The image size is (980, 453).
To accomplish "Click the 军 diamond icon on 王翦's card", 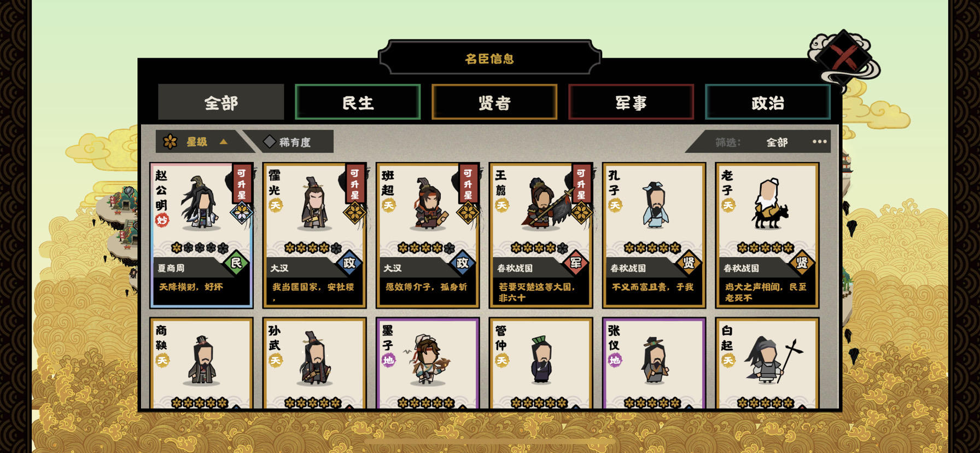I will (x=576, y=263).
